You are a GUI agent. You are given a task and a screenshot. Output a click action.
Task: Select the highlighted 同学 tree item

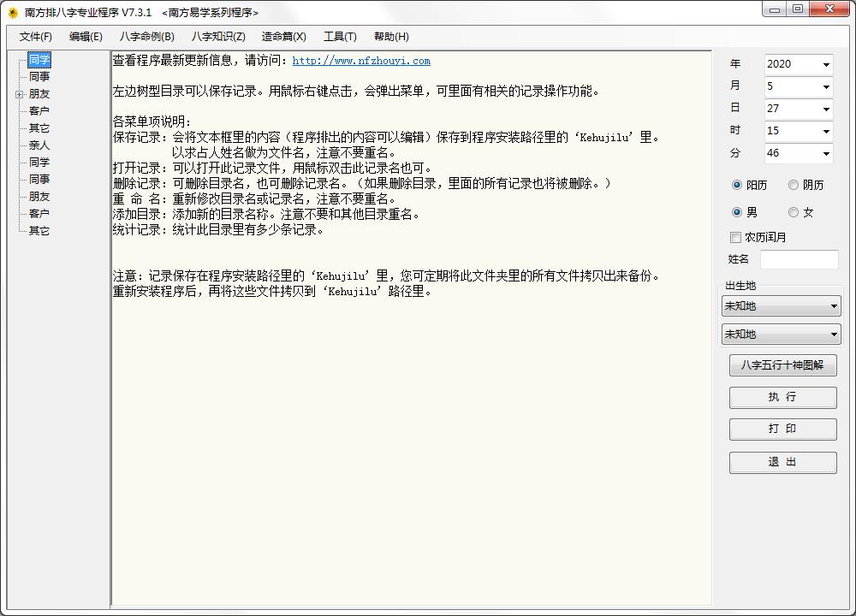point(39,60)
